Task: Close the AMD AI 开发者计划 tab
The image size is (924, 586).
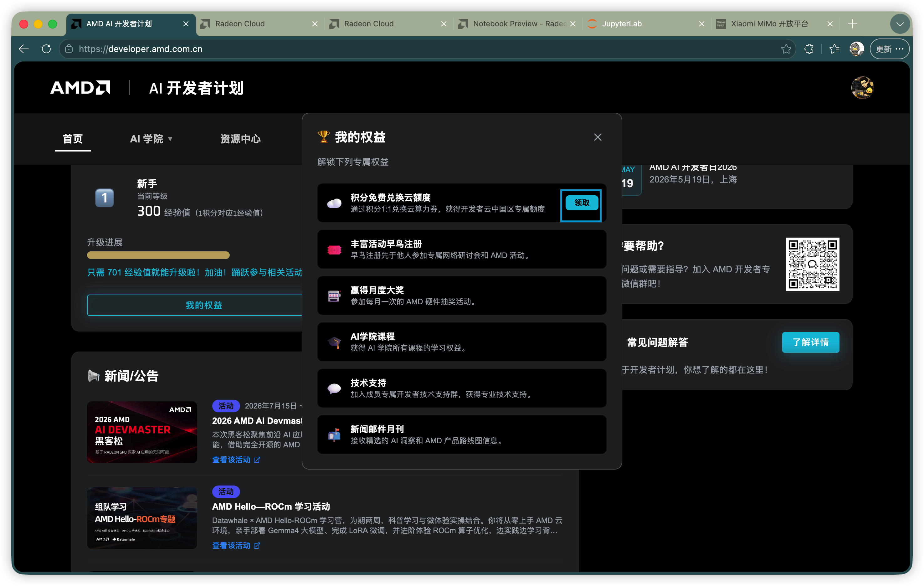Action: pyautogui.click(x=186, y=24)
